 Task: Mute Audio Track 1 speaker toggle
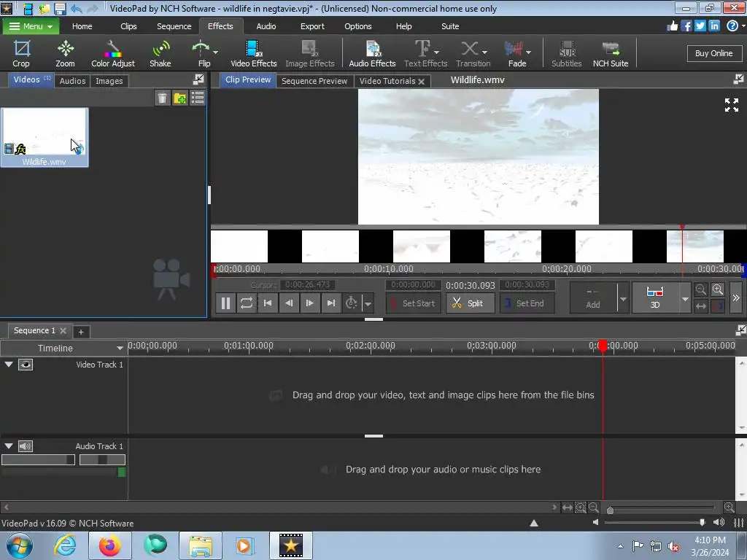point(26,446)
